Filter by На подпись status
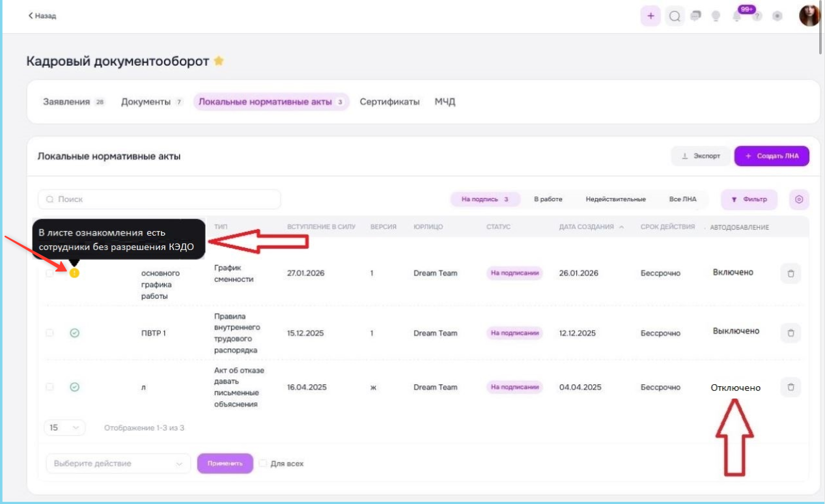This screenshot has height=504, width=825. point(485,199)
